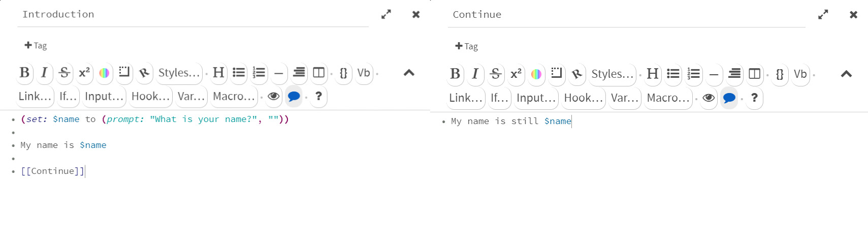Click the Continue passage title field

[x=626, y=15]
